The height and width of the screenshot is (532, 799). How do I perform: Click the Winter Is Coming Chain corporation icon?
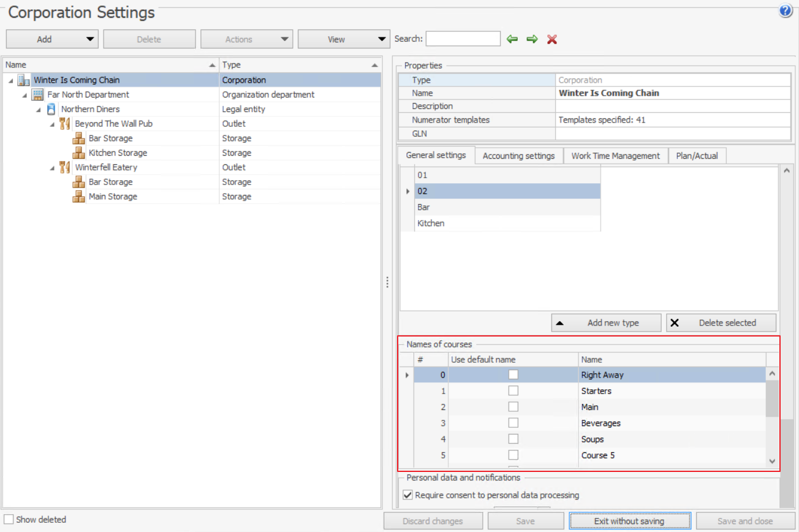click(24, 80)
